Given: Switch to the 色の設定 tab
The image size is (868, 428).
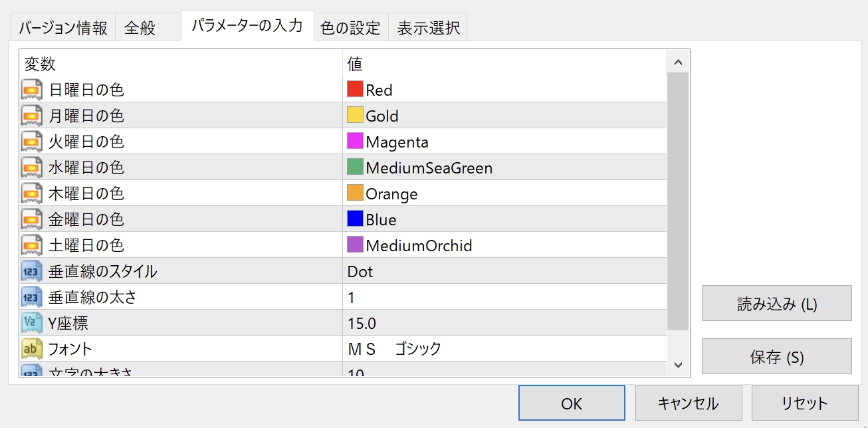Looking at the screenshot, I should coord(350,28).
